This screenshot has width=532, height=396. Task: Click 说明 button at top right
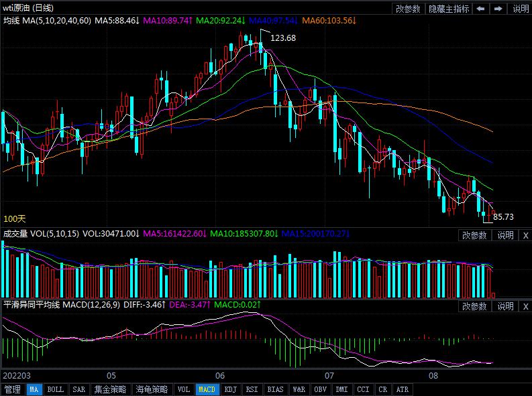521,9
